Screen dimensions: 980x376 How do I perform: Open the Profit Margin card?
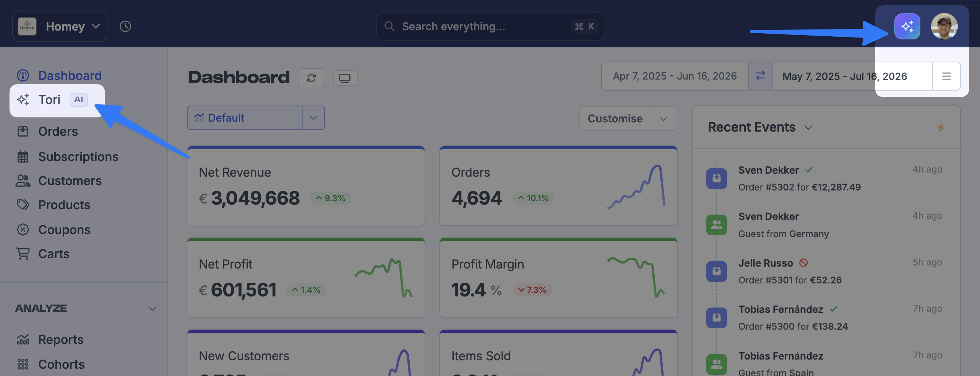[558, 278]
